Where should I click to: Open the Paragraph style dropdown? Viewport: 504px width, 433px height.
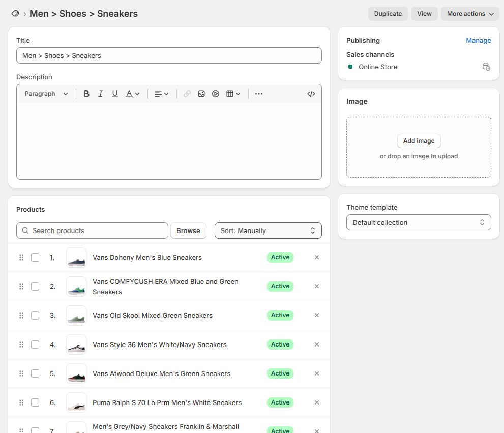(46, 94)
